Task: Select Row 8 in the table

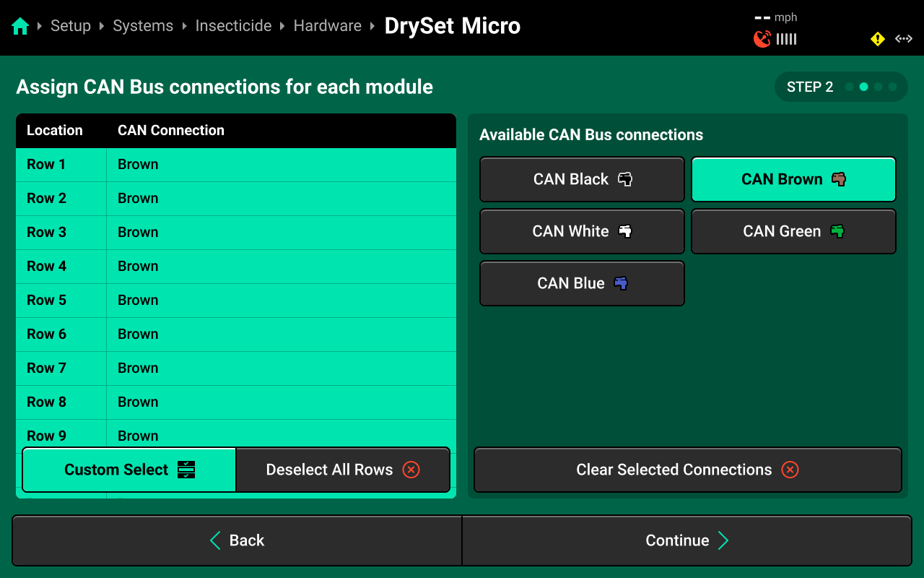Action: [x=236, y=402]
